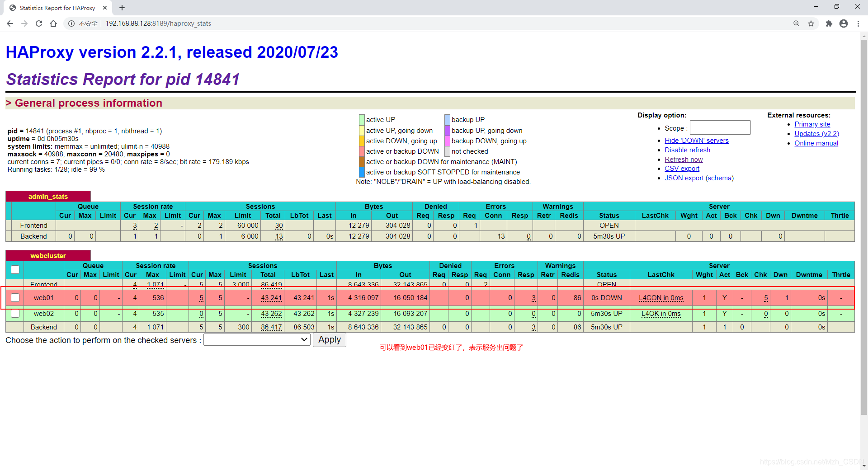This screenshot has height=470, width=868.
Task: Select the Statistics Report for HAProxy tab
Action: click(x=57, y=8)
